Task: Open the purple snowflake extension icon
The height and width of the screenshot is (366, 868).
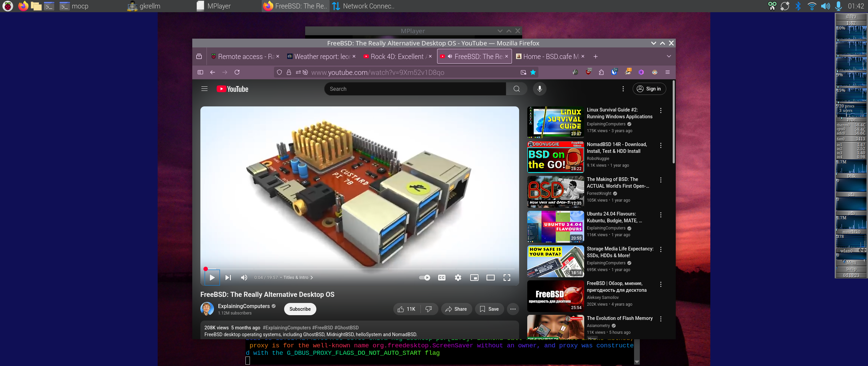Action: coord(641,72)
